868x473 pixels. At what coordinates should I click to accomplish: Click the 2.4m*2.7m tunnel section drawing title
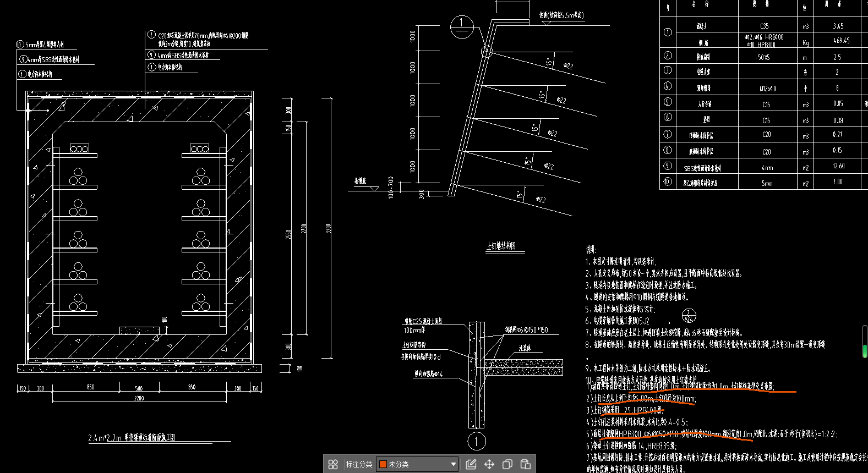(132, 438)
